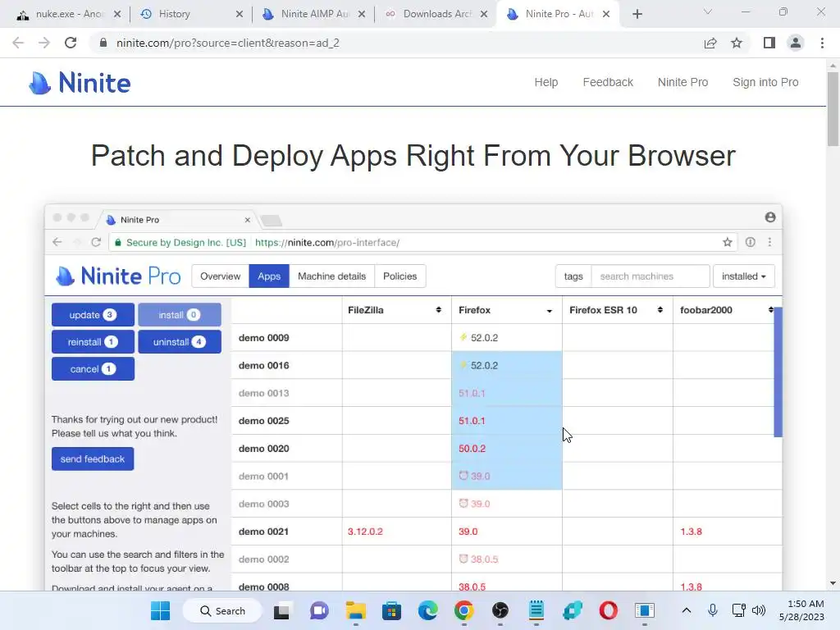Click the send feedback button
The image size is (840, 630).
tap(93, 459)
